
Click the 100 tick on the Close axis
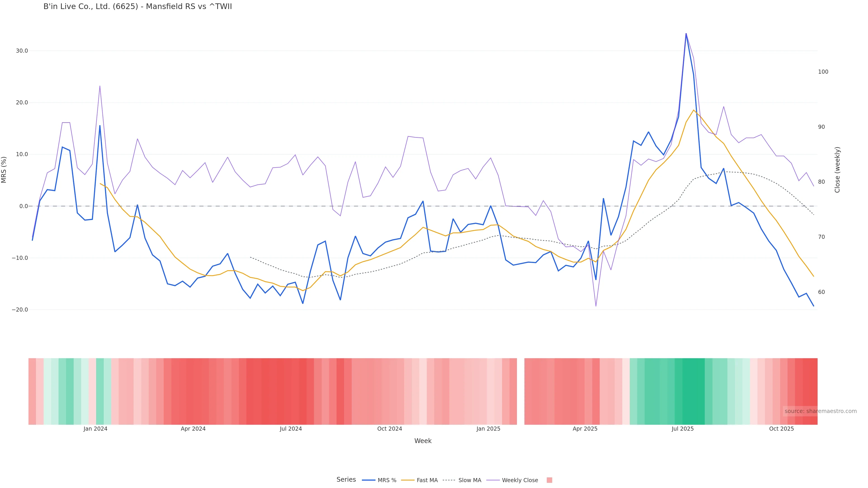823,72
